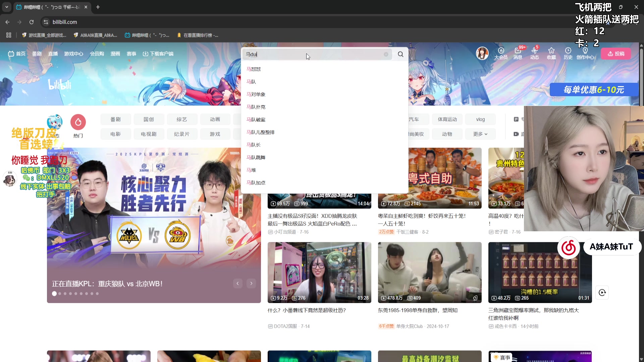Screen dimensions: 644x362
Task: Open the 综艺 category button
Action: 182,119
